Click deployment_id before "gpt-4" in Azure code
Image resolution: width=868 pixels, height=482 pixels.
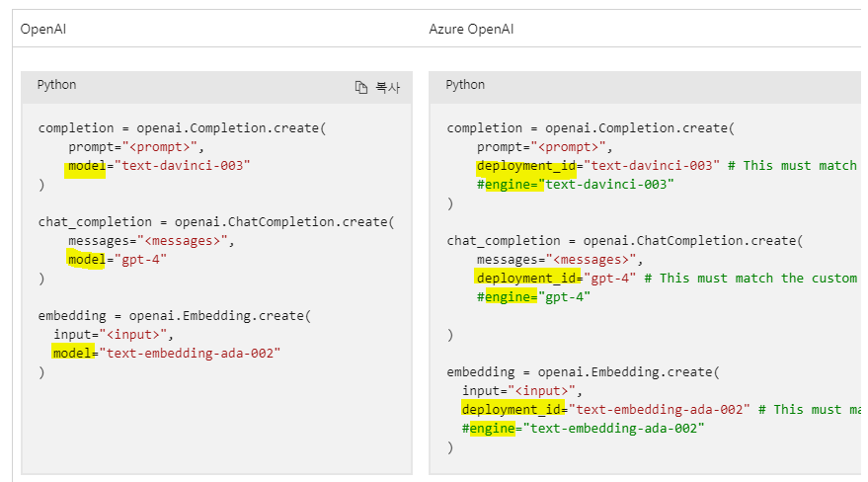pos(526,278)
